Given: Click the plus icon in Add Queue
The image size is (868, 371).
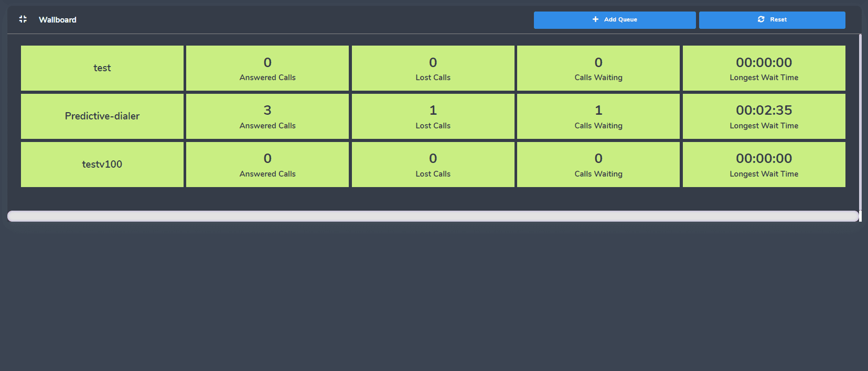Looking at the screenshot, I should (595, 19).
